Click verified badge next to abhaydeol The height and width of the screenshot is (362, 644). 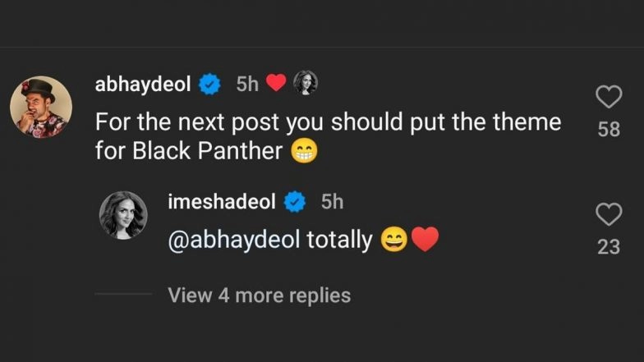(x=211, y=83)
